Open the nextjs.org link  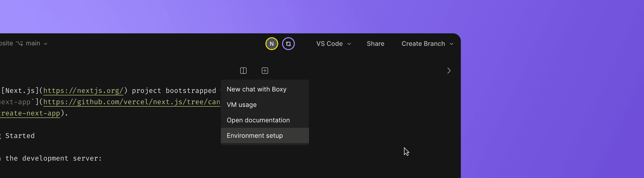[83, 91]
